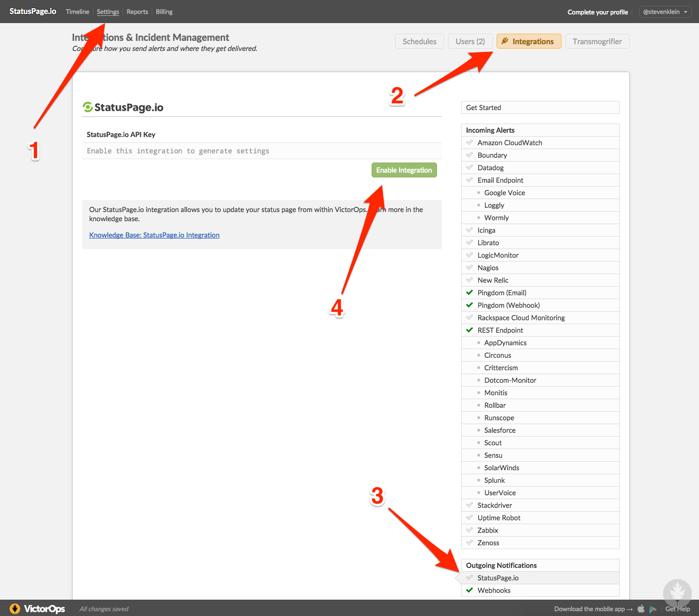Select Dotcom-Monitor sub-item
Viewport: 699px width, 616px height.
pos(540,380)
